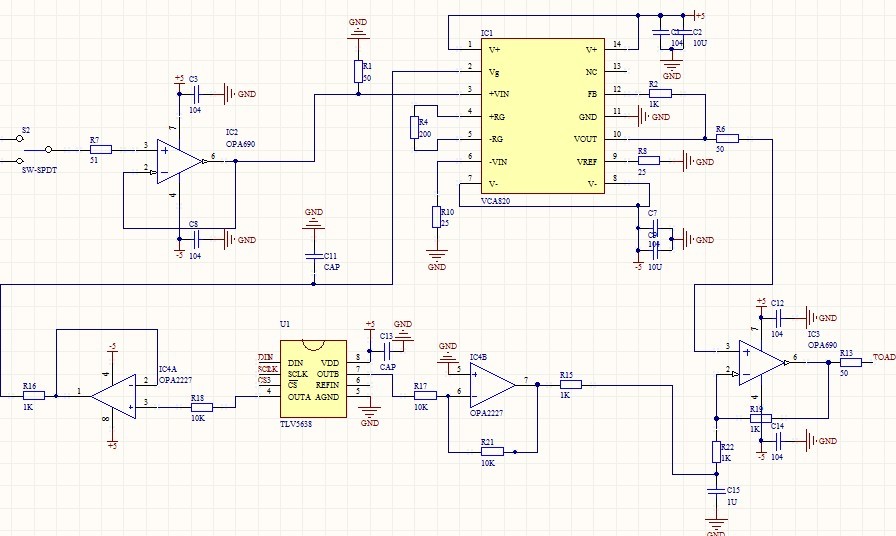Click the TLV5638 part name text

pyautogui.click(x=296, y=425)
